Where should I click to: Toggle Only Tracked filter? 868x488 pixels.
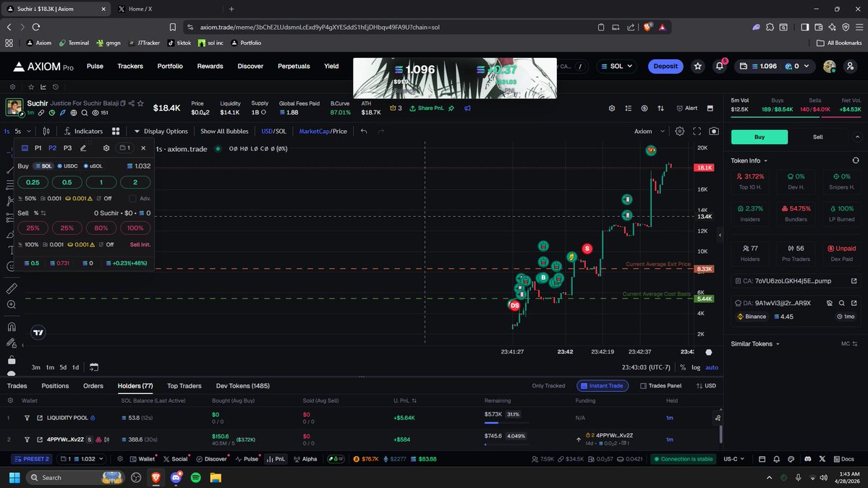click(548, 386)
